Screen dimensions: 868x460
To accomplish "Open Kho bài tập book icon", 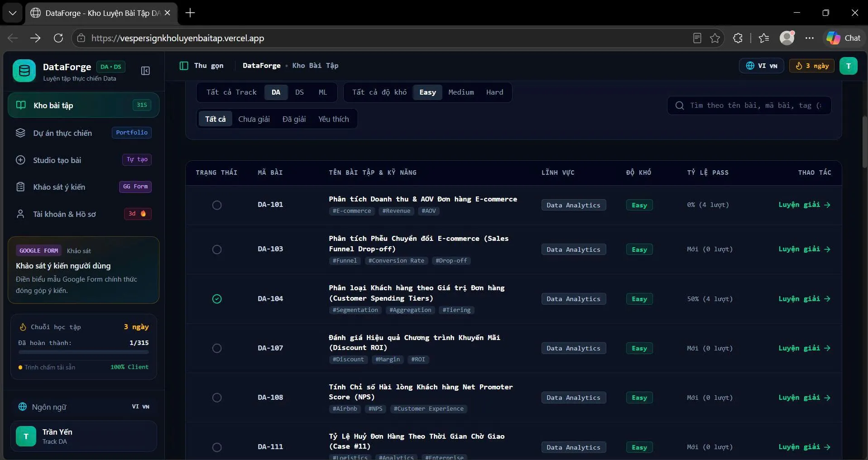I will 21,105.
